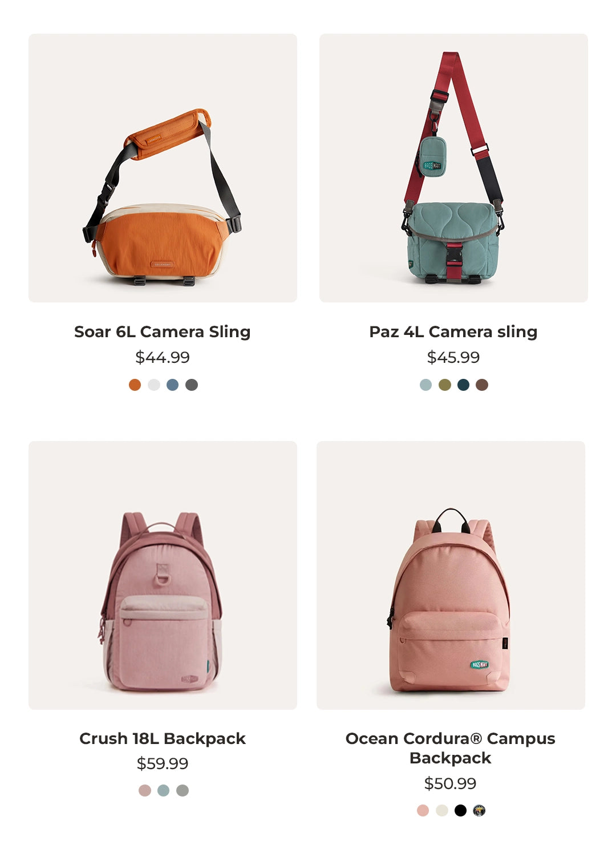The width and height of the screenshot is (616, 849).
Task: Choose the brown swatch for Paz 4L sling
Action: [x=482, y=385]
